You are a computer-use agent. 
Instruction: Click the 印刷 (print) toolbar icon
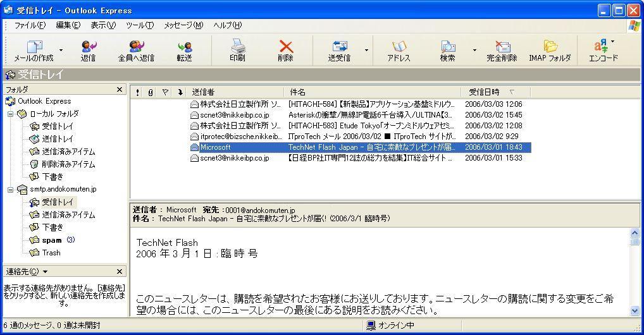(x=237, y=46)
